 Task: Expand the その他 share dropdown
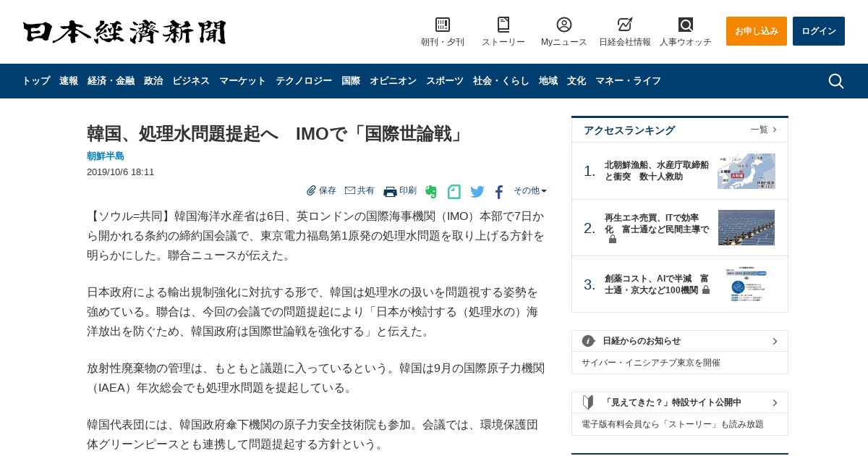[530, 190]
